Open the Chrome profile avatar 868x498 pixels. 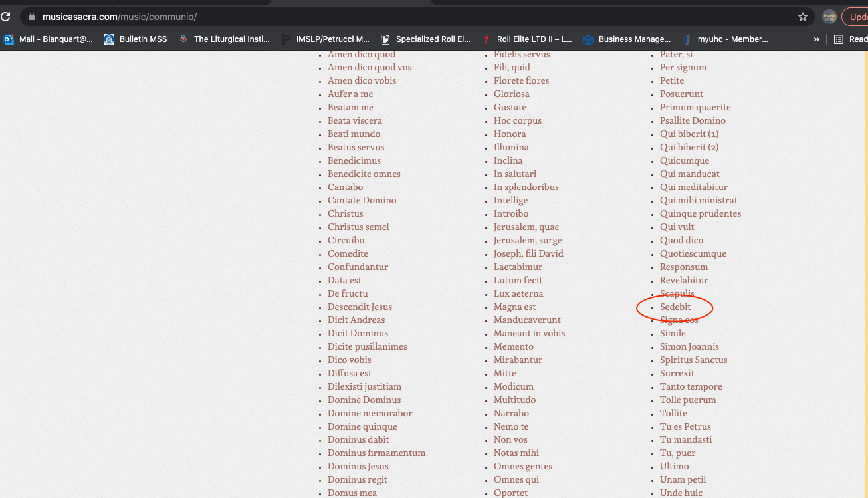[829, 17]
